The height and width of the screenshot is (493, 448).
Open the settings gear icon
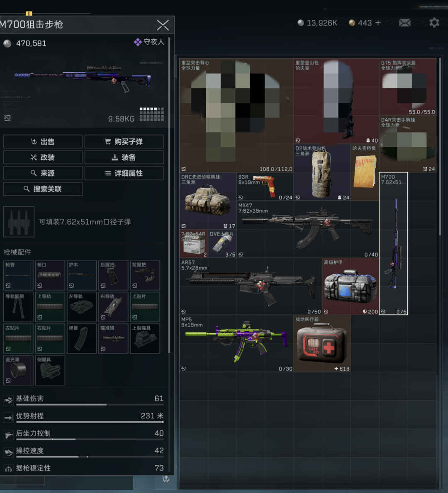pyautogui.click(x=434, y=23)
